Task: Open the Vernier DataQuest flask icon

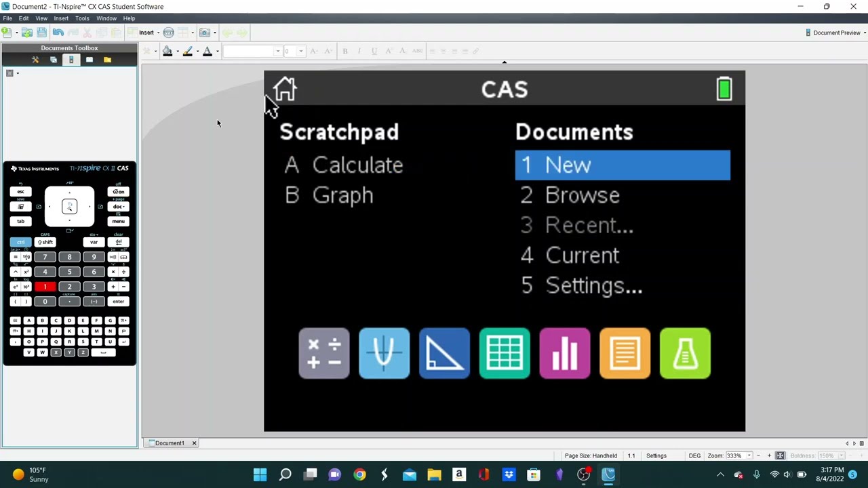Action: tap(685, 353)
